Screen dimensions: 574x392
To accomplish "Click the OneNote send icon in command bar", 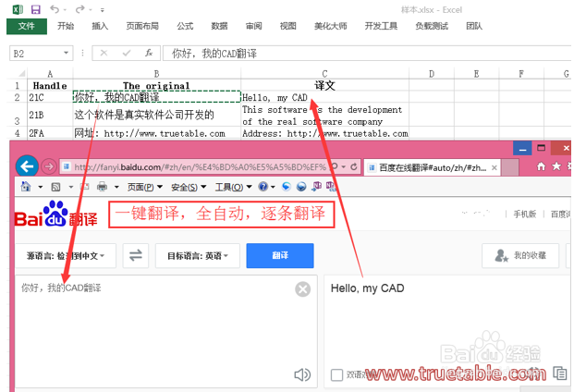I will [316, 187].
